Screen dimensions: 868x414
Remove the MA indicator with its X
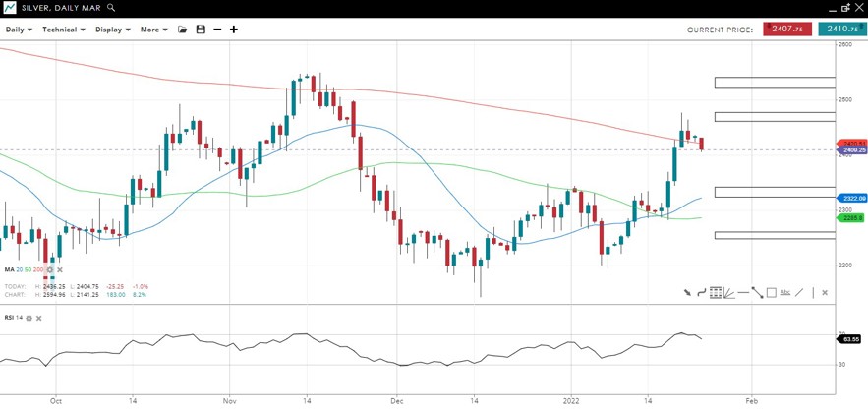(x=60, y=269)
